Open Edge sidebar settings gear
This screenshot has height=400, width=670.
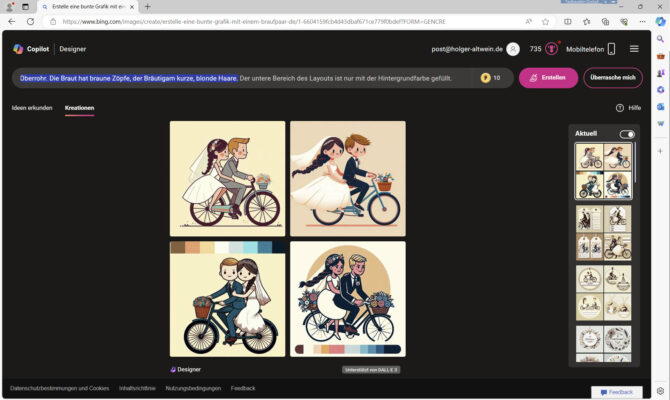coord(660,392)
